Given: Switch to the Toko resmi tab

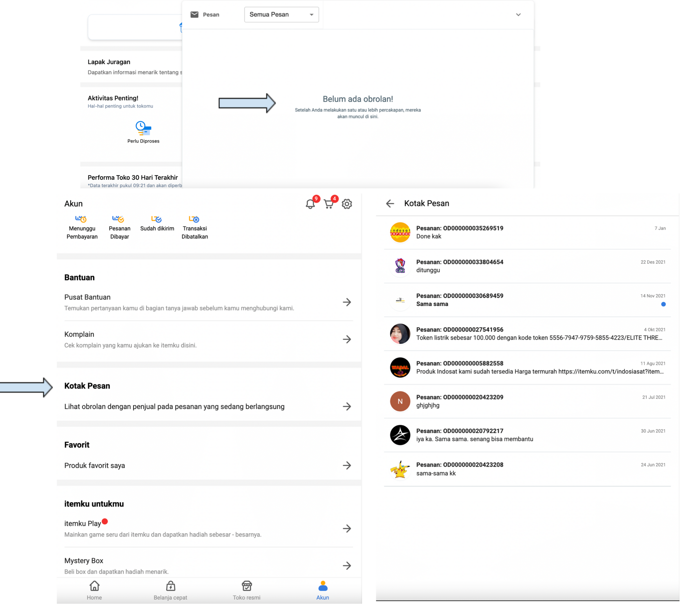Looking at the screenshot, I should click(x=246, y=591).
